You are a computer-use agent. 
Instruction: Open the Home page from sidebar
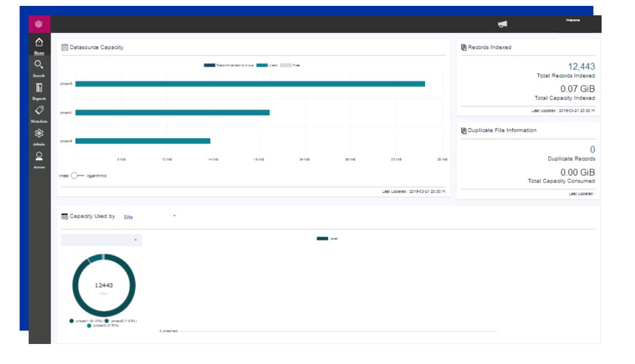39,45
